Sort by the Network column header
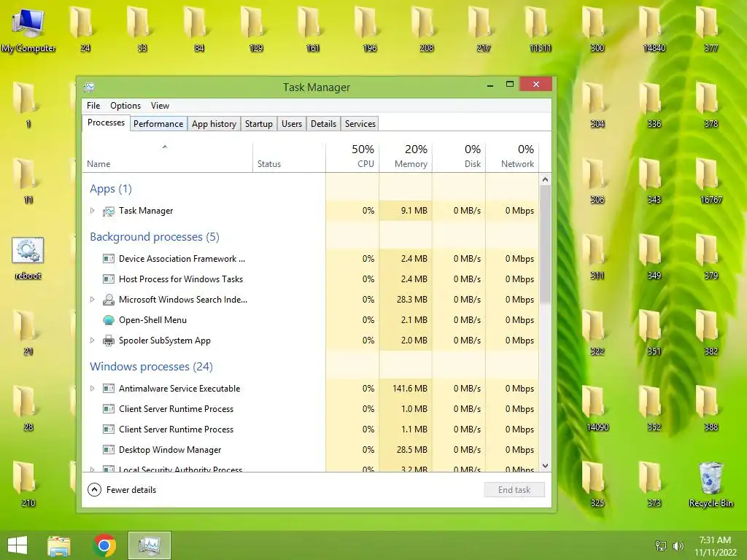The image size is (747, 560). (x=512, y=156)
